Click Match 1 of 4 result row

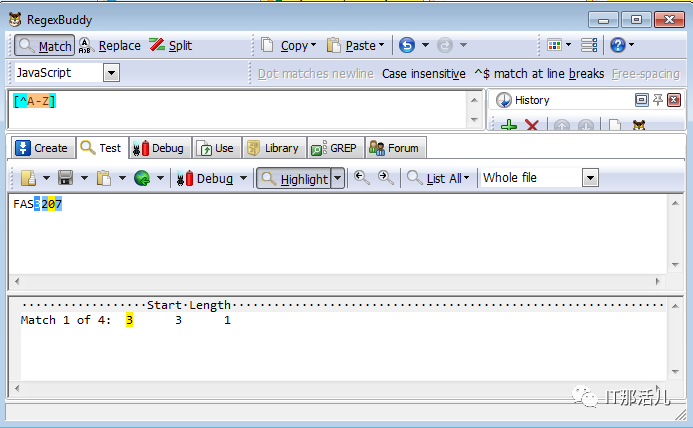coord(126,320)
